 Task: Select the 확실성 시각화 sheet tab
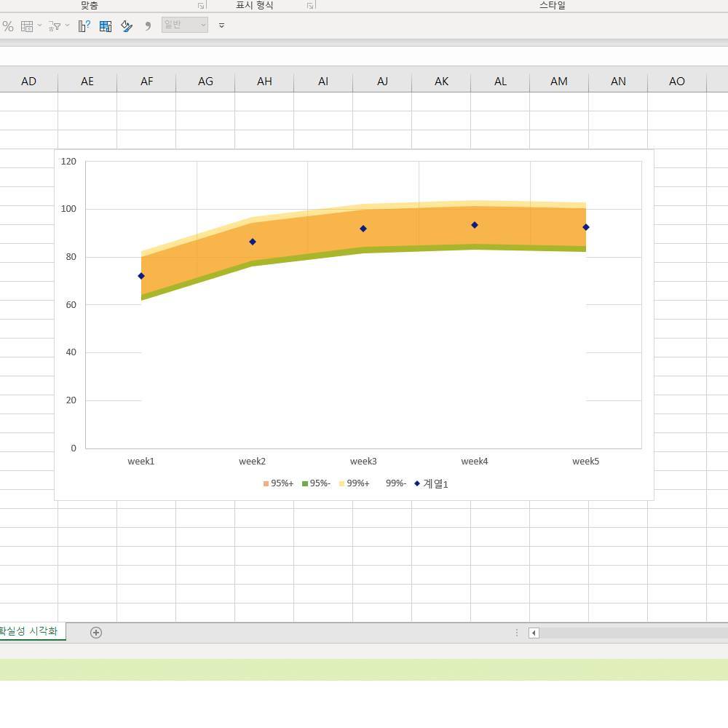point(29,631)
